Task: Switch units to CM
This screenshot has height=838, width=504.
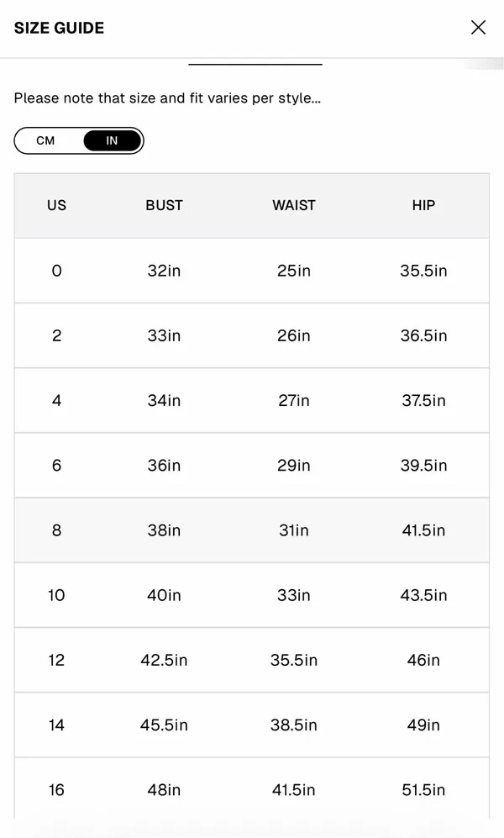Action: pos(45,140)
